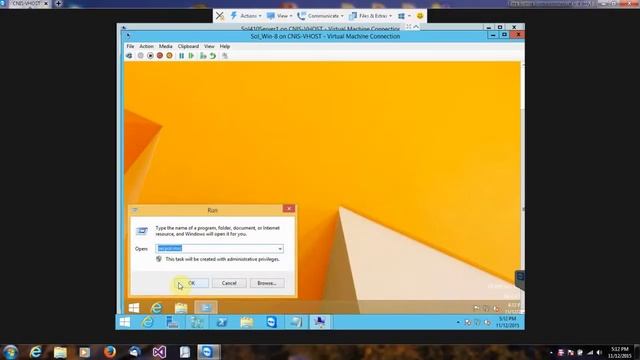
Task: Click the TeamViewer smiley feedback icon
Action: pos(420,16)
